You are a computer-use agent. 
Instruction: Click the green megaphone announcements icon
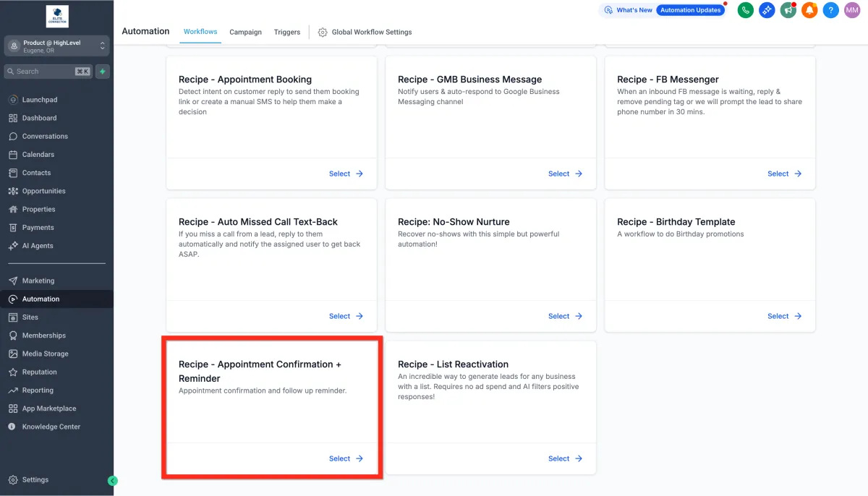point(788,10)
